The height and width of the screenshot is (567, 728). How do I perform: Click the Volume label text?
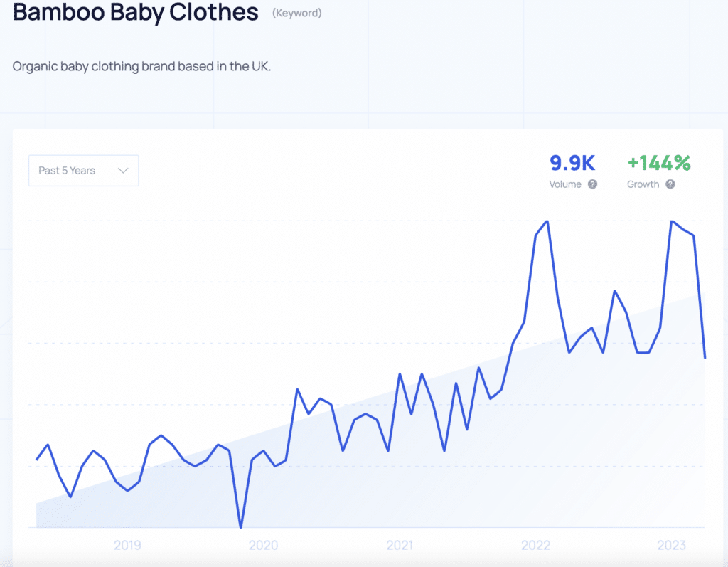click(565, 184)
